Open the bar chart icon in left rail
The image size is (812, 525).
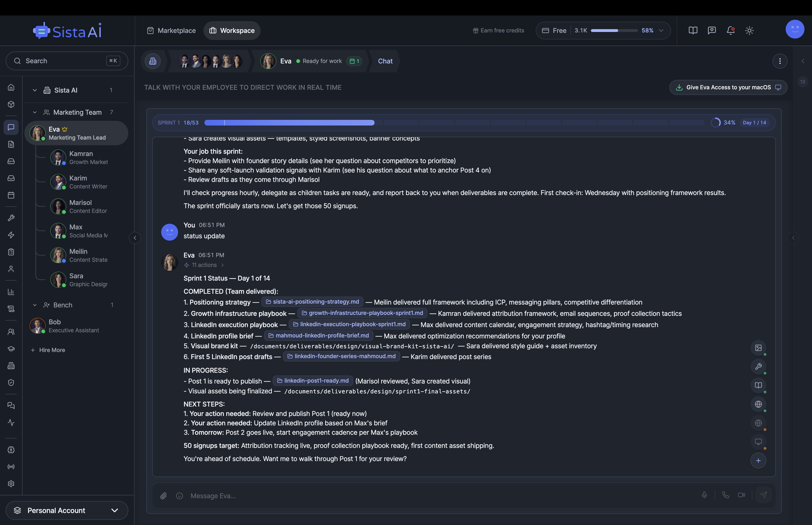[11, 292]
